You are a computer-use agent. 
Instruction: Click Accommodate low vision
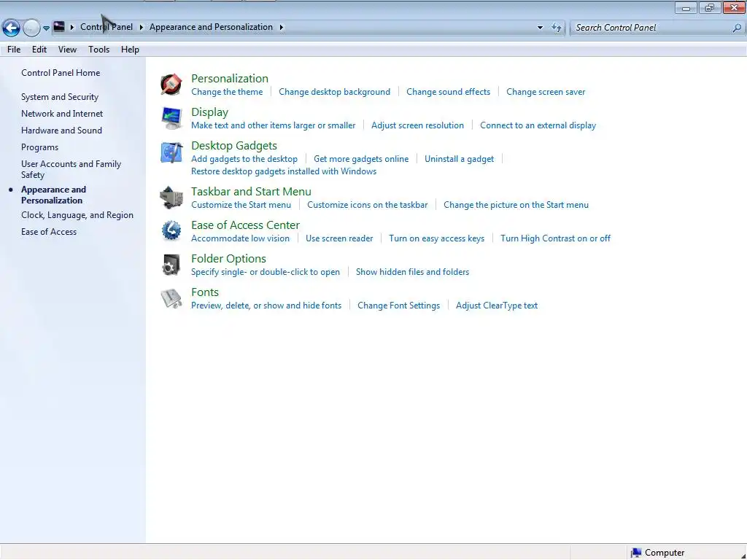click(240, 238)
